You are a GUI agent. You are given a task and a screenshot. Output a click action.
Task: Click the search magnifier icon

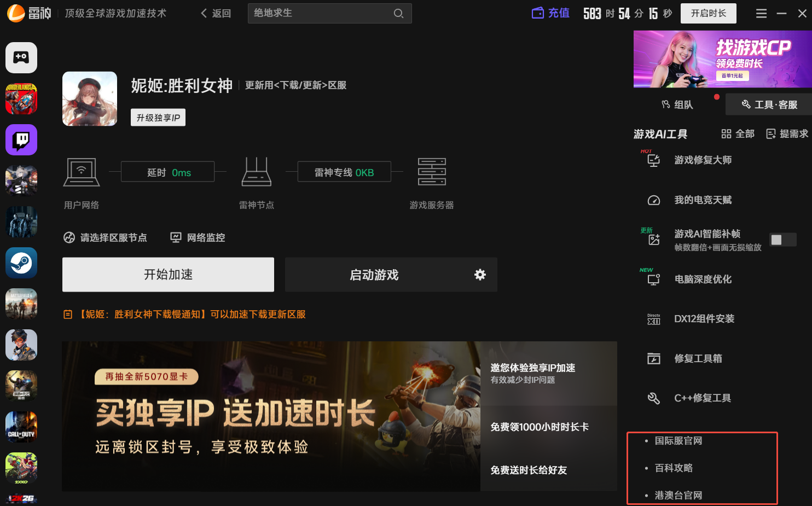[398, 14]
